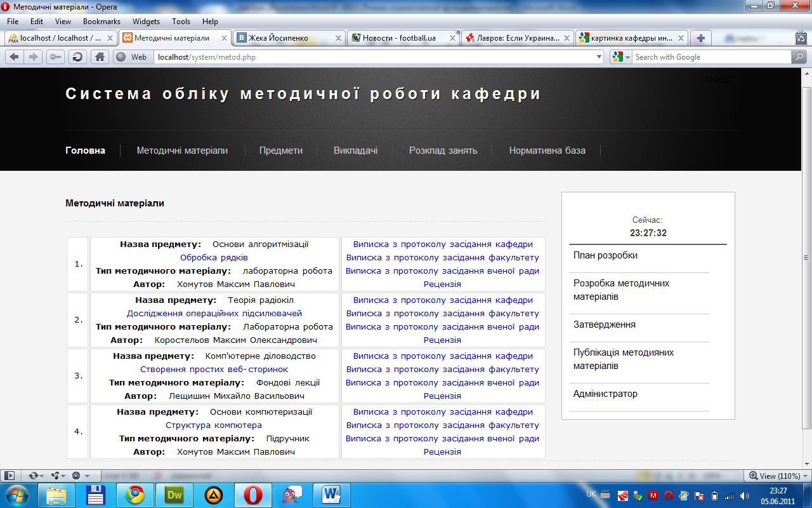Click Рецензія link for Теорія радіокіл
812x508 pixels.
442,340
